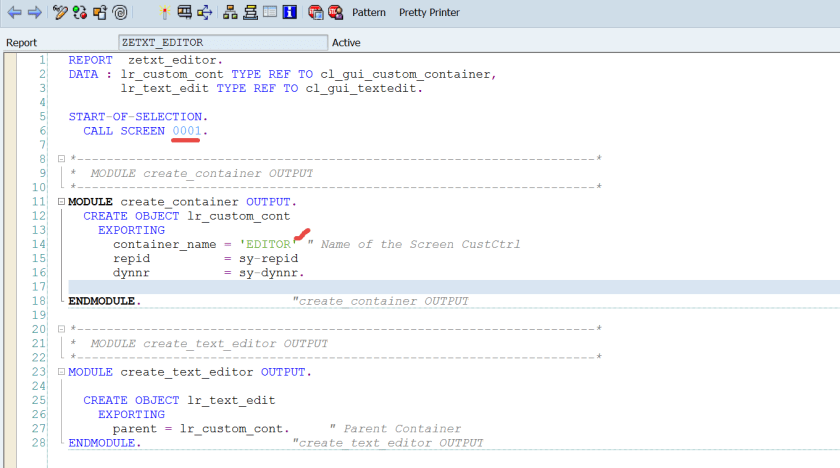
Task: Go back with the left arrow icon
Action: pyautogui.click(x=14, y=12)
